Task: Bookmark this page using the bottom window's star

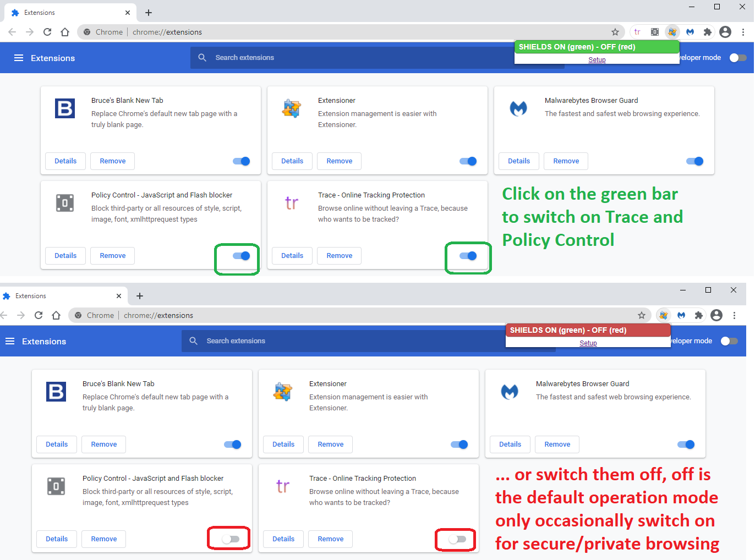Action: point(642,315)
